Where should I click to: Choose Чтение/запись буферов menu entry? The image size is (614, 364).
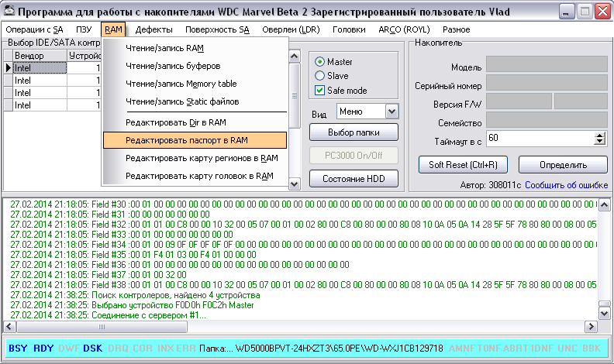tap(195, 66)
